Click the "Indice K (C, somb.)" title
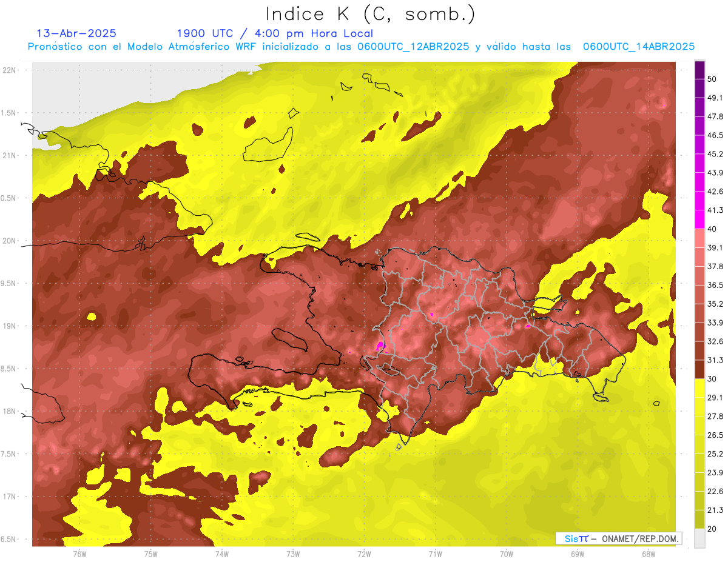 coord(370,14)
